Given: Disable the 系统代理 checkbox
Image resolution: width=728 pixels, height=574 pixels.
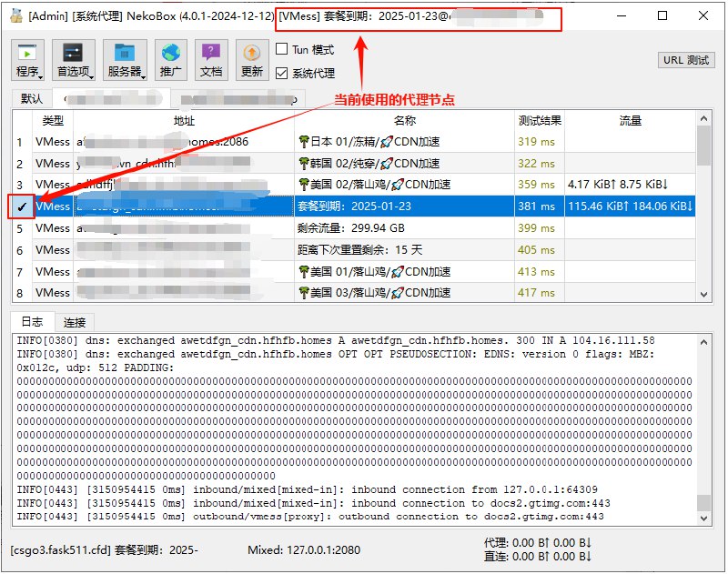Looking at the screenshot, I should tap(282, 71).
